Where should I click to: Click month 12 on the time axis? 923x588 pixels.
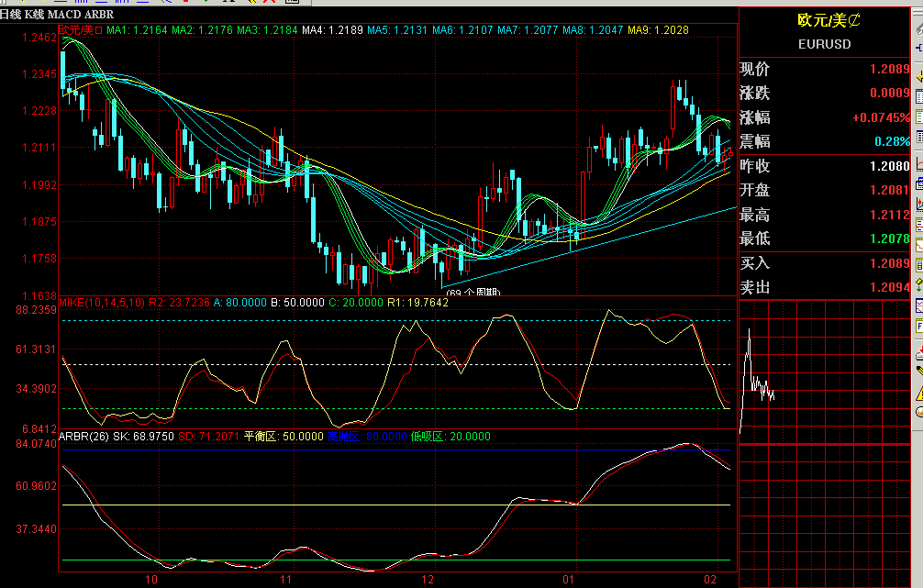coord(428,580)
